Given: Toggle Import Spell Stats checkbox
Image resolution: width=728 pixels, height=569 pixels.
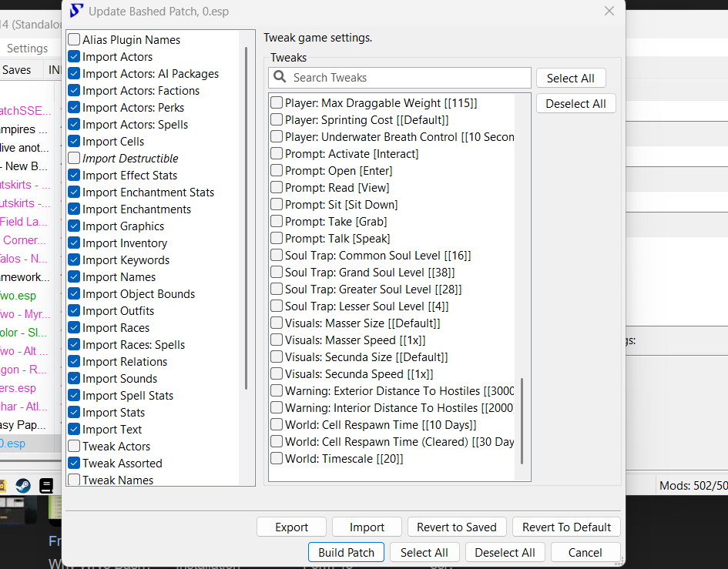Looking at the screenshot, I should [x=74, y=396].
